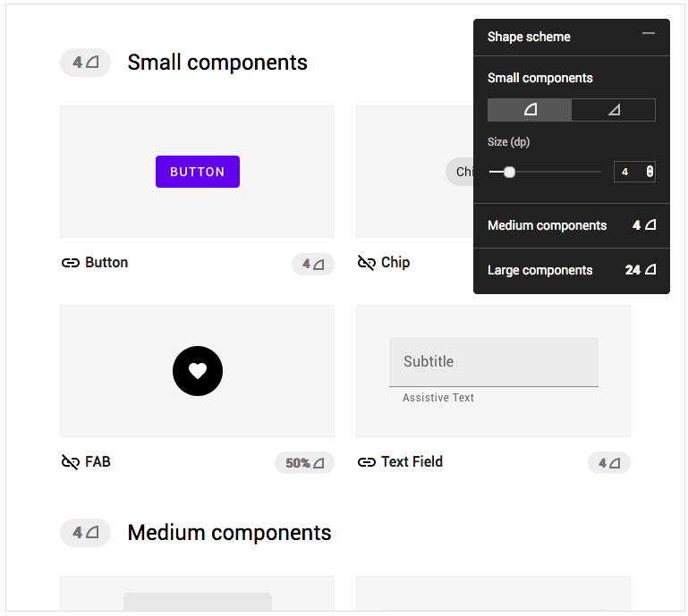The width and height of the screenshot is (688, 616).
Task: Toggle the unlinked icon beside FAB
Action: pyautogui.click(x=70, y=462)
